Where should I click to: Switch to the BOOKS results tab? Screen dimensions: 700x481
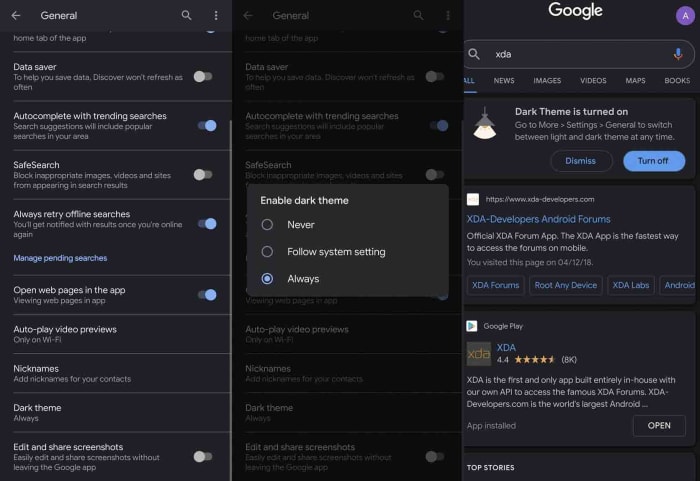677,81
